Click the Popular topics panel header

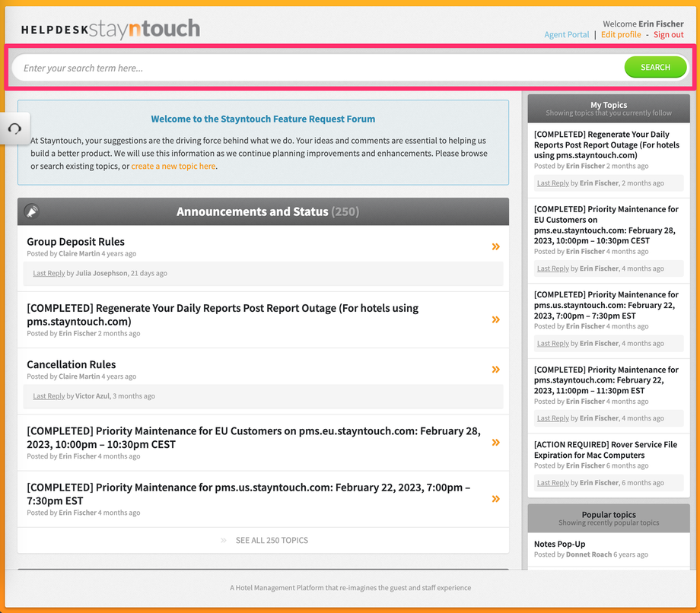pos(609,518)
